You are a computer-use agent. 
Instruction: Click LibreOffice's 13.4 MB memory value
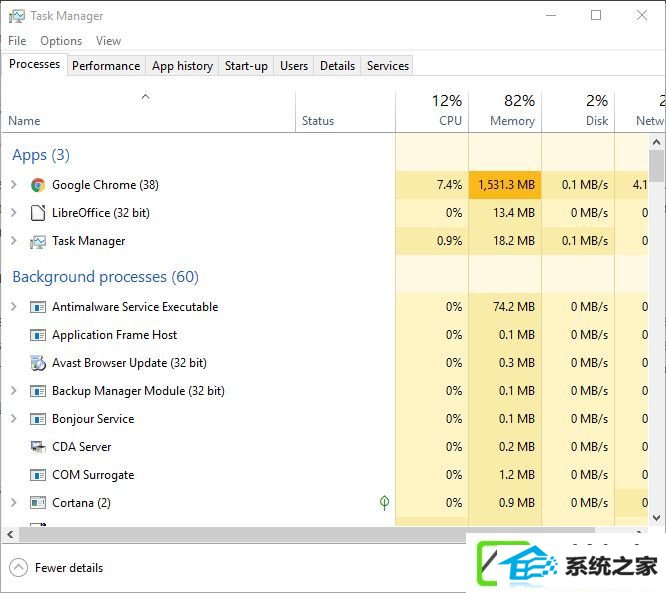click(514, 212)
